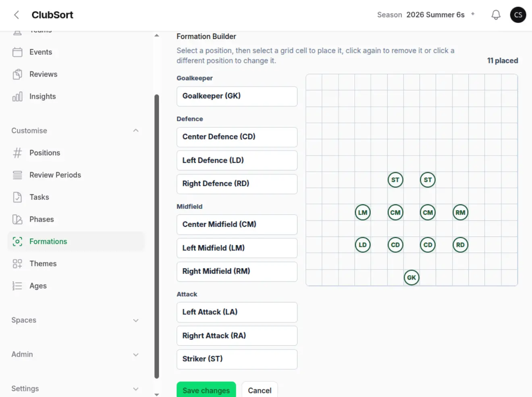Screen dimensions: 532x397
Task: Click the right CM marker on grid
Action: click(428, 212)
